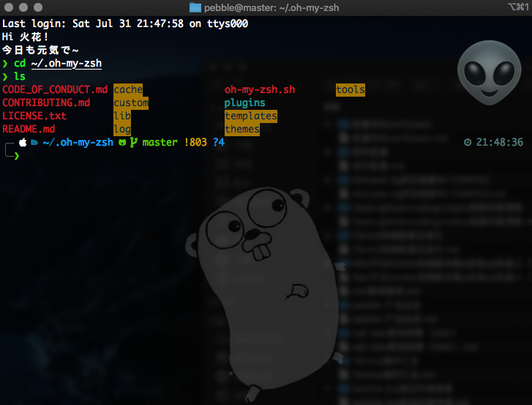Click the oh-my-zsh.sh file entry
Image resolution: width=532 pixels, height=405 pixels.
tap(260, 89)
